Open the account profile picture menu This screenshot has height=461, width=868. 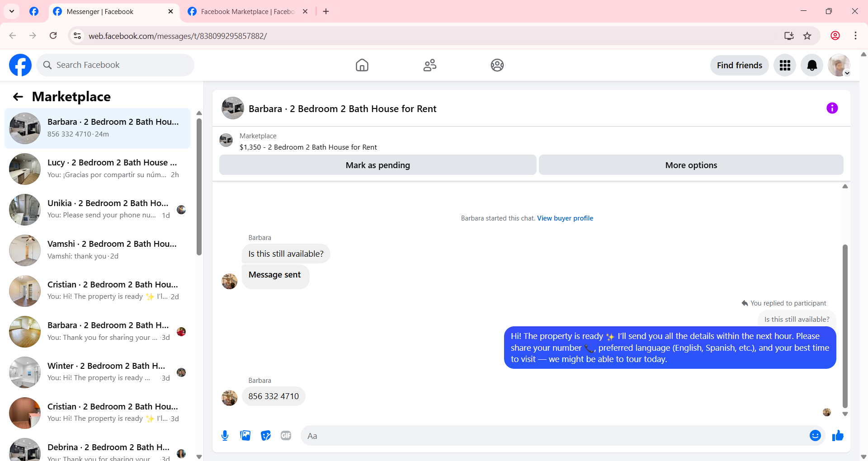pos(839,65)
